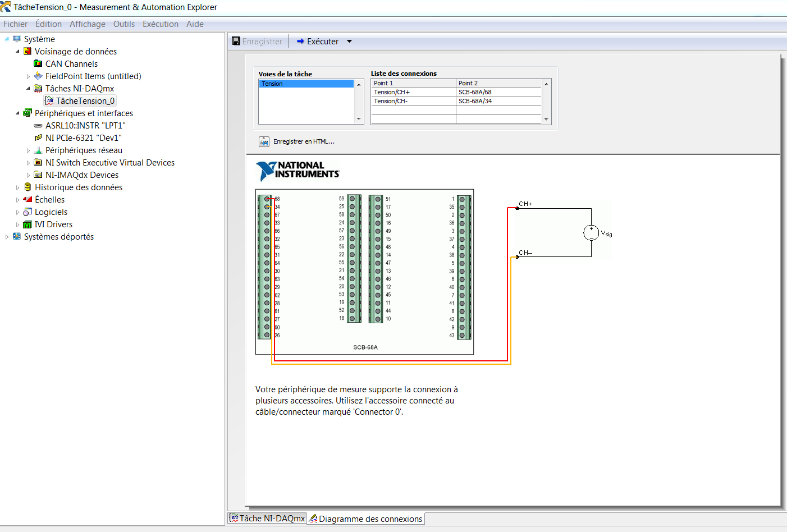Click the Système computer icon
Viewport: 787px width, 532px height.
click(x=17, y=39)
